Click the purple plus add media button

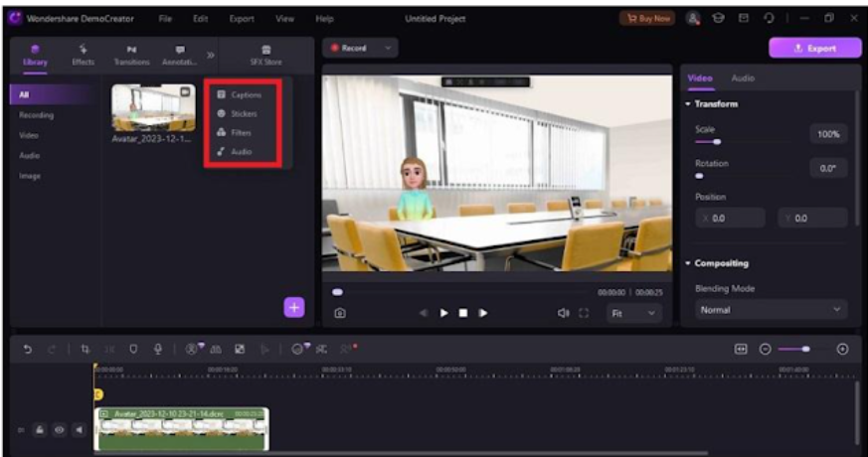tap(294, 308)
